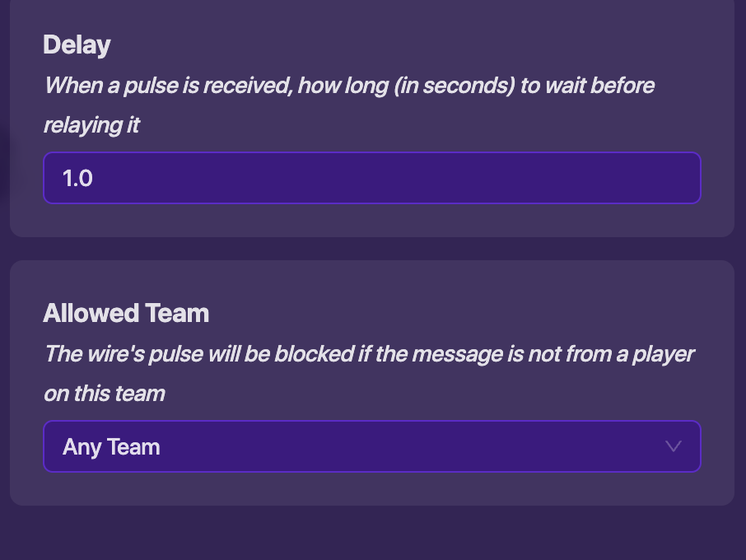Screen dimensions: 746x560
Task: Click the empty area right of "Delay" heading
Action: coord(412,44)
